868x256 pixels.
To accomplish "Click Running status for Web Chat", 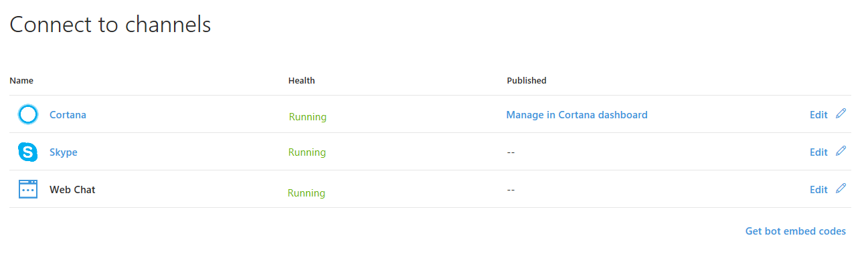I will (307, 193).
